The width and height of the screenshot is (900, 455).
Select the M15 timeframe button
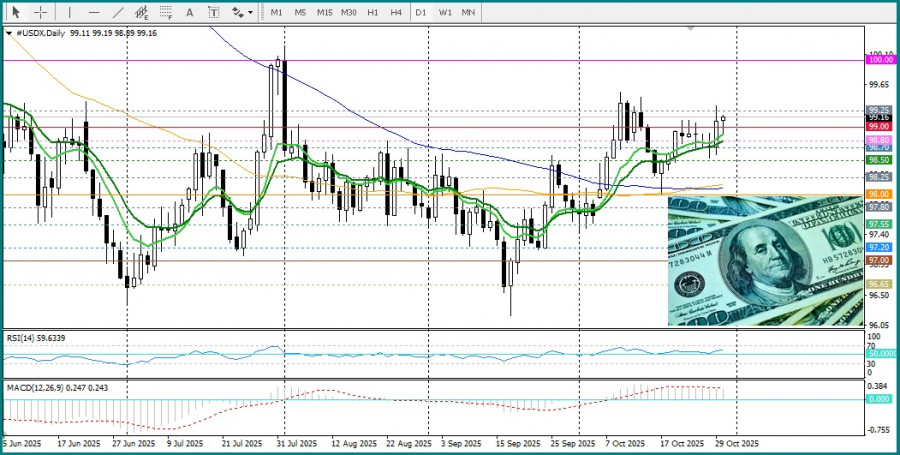(x=324, y=12)
